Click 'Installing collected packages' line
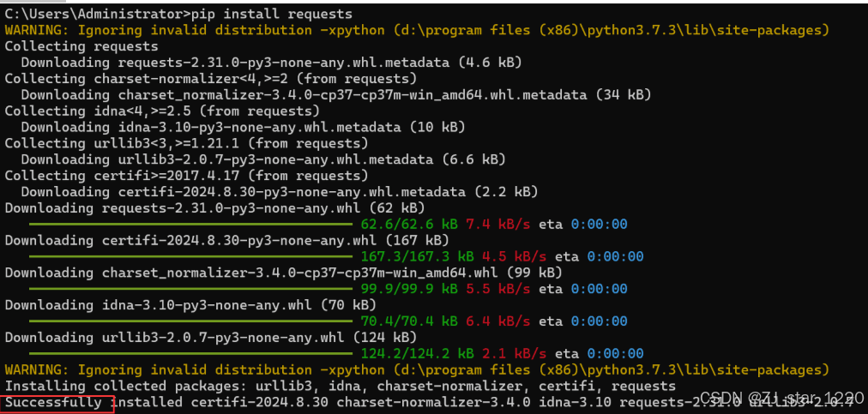The height and width of the screenshot is (414, 868). (341, 386)
